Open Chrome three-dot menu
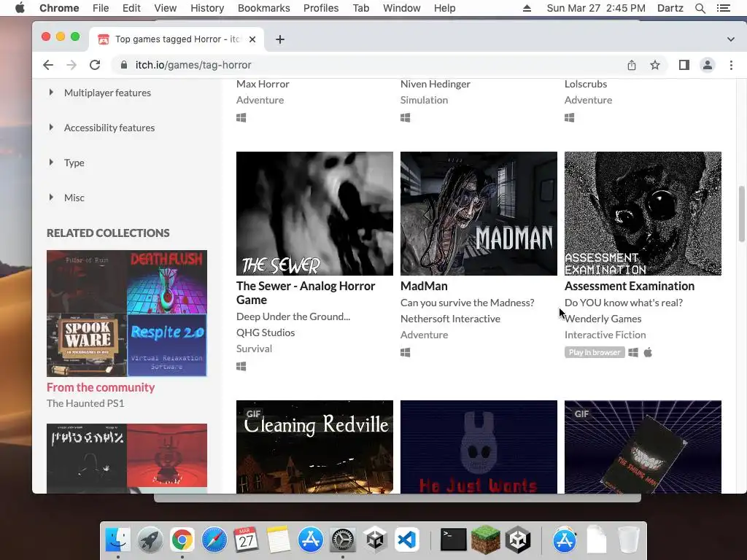Image resolution: width=747 pixels, height=560 pixels. click(x=731, y=65)
